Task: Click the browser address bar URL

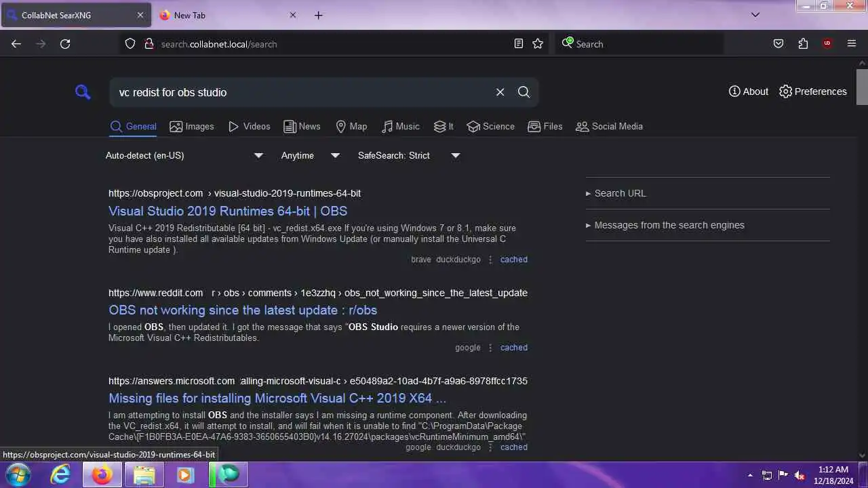Action: (x=219, y=44)
